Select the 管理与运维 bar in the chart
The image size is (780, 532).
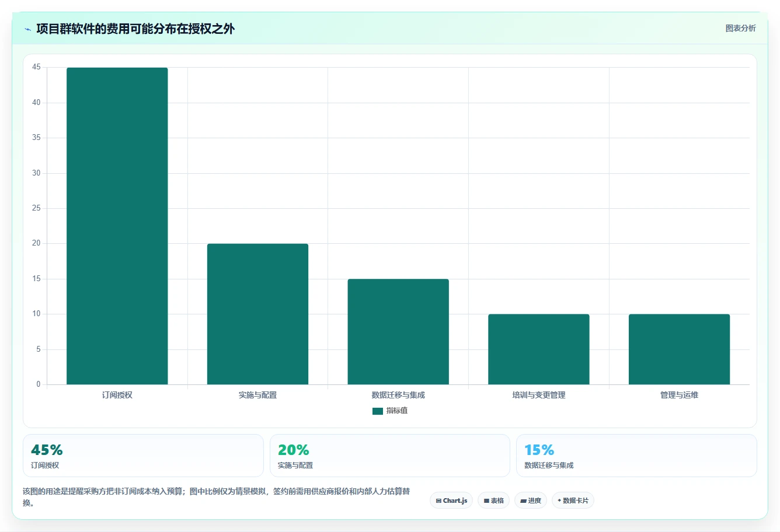pos(679,349)
